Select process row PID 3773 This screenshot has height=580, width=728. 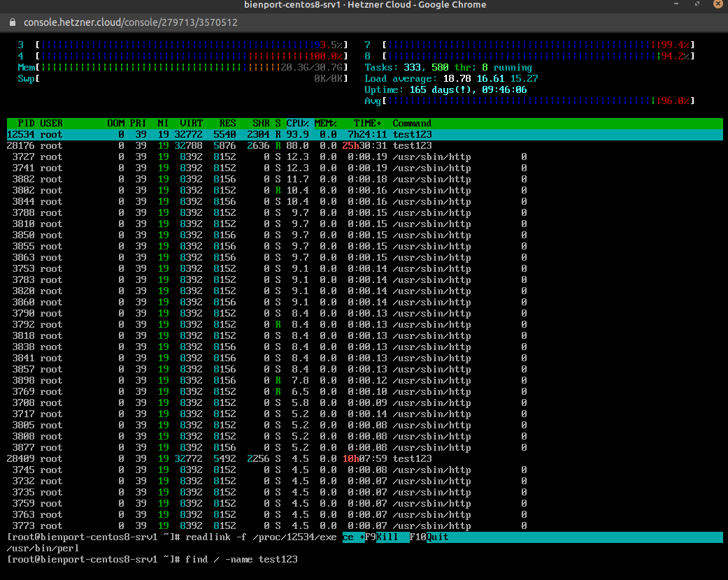[x=364, y=525]
